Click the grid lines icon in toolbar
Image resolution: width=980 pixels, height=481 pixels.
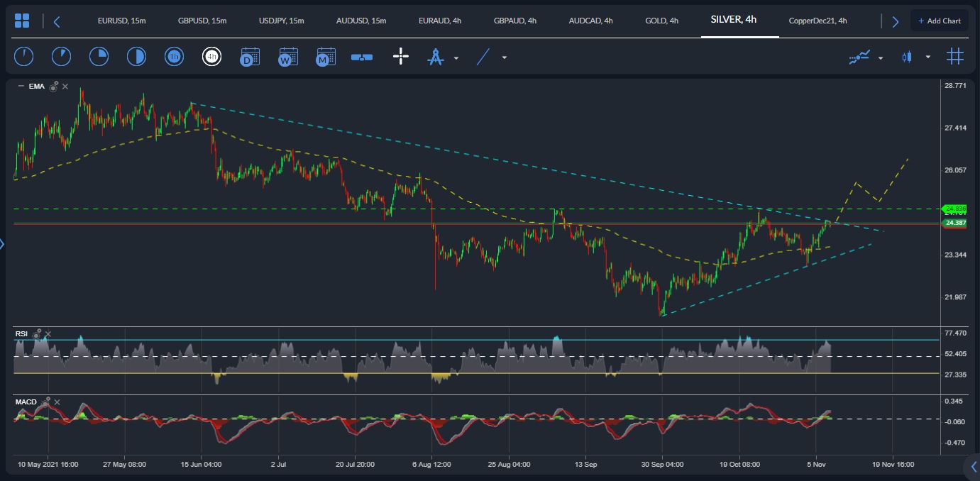pos(955,57)
